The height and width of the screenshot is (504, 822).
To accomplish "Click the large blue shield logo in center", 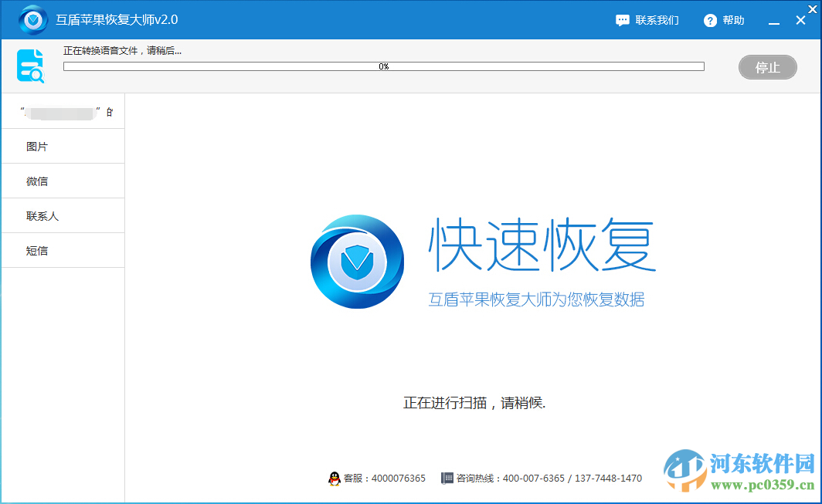I will point(357,261).
